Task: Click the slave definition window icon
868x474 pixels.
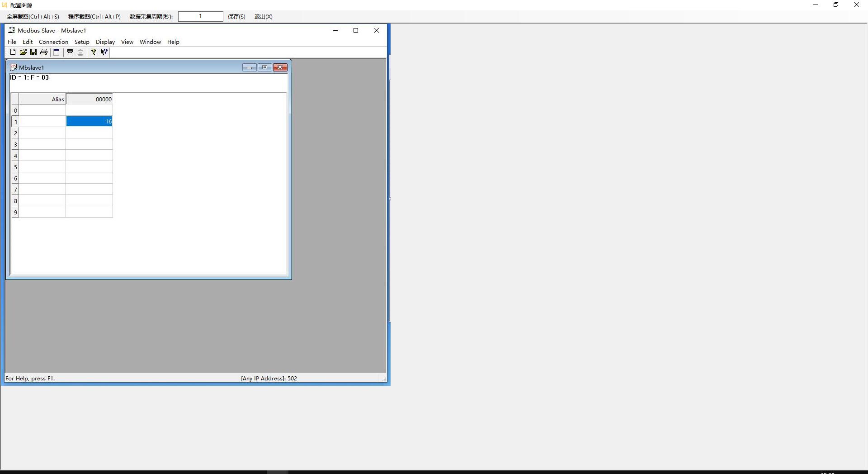Action: (57, 52)
